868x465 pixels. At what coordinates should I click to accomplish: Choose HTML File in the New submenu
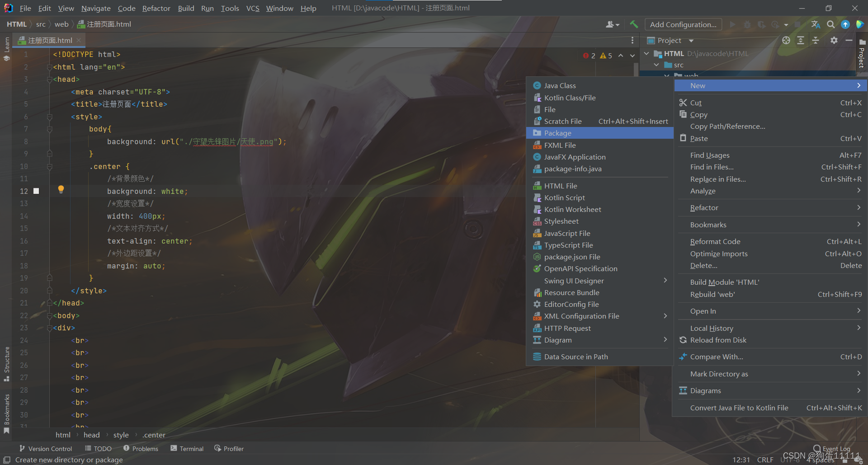pyautogui.click(x=599, y=186)
